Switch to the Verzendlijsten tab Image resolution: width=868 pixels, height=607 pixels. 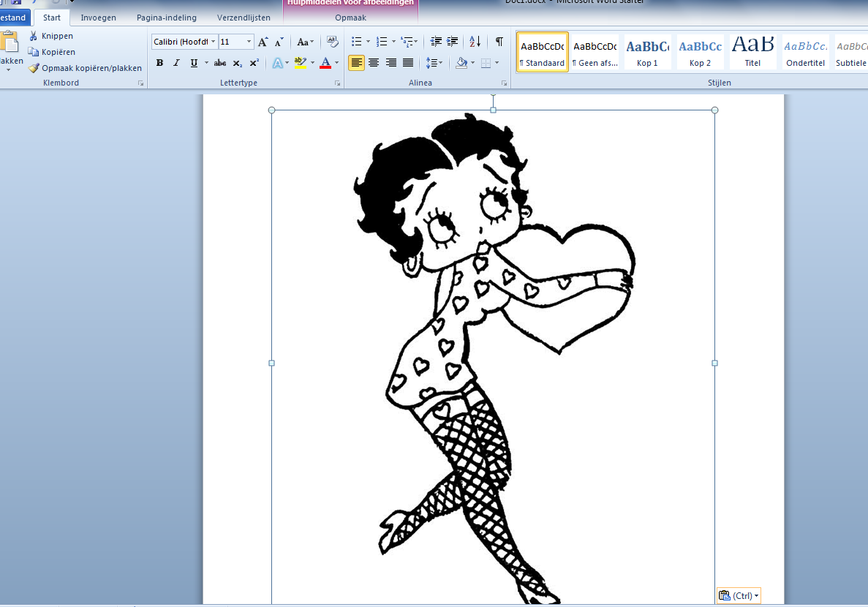coord(244,18)
